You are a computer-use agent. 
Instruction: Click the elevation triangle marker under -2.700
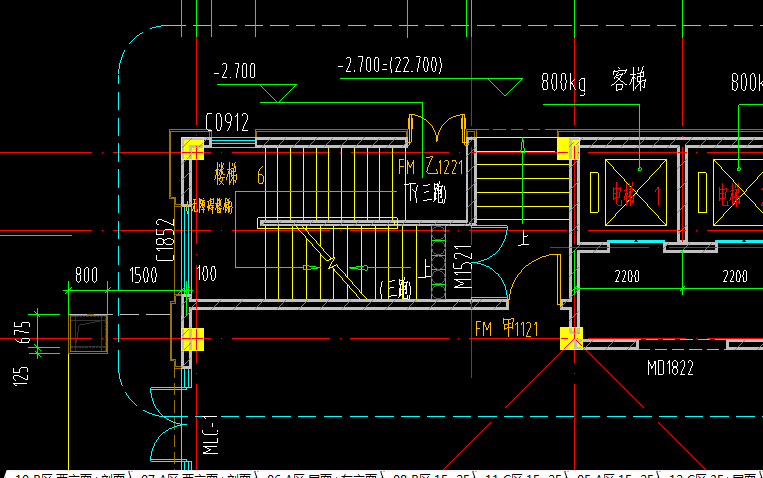click(x=278, y=95)
